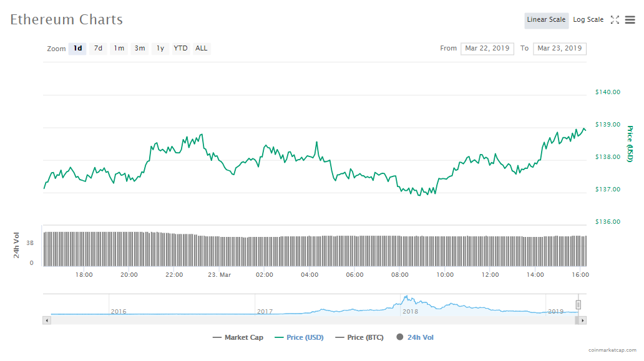Screen dimensions: 644x361
Task: Click the To date field Mar 23, 2019
Action: (x=559, y=49)
